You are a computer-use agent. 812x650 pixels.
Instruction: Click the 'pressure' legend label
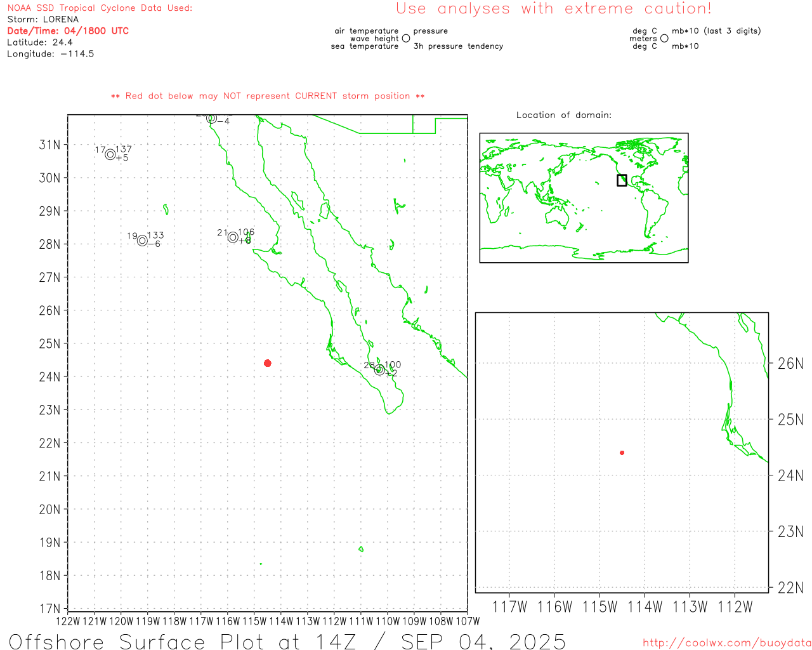(431, 31)
